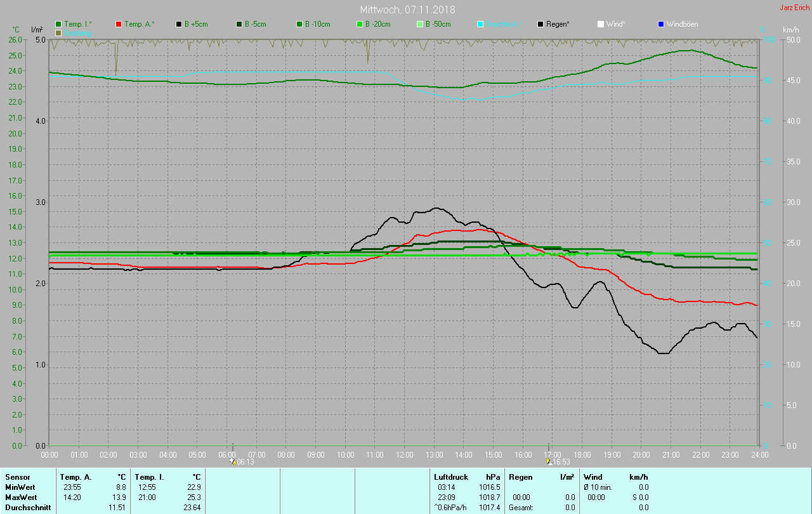
Task: Click the Temp. A. minimum time 23:55
Action: point(72,487)
